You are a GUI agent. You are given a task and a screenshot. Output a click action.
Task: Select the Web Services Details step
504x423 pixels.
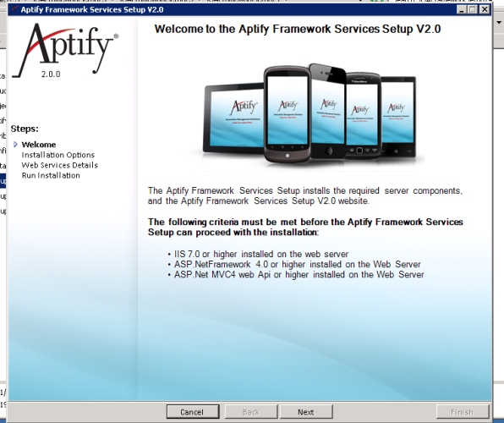coord(59,165)
